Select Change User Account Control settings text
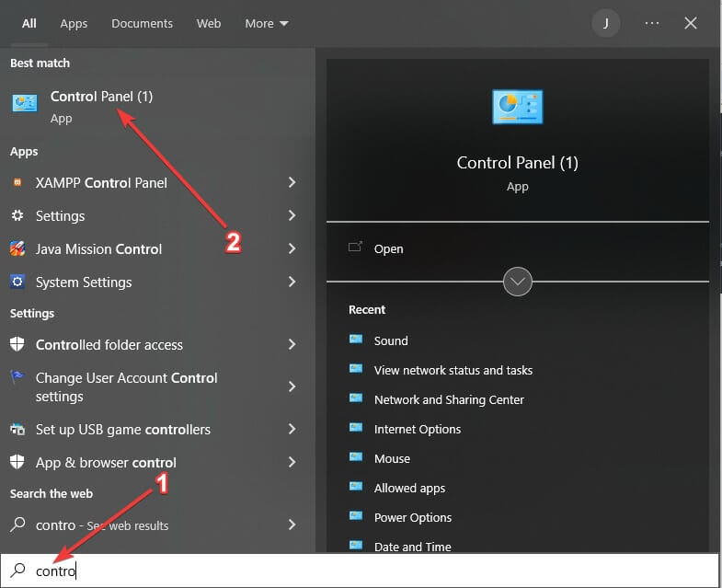The width and height of the screenshot is (722, 588). click(x=127, y=387)
